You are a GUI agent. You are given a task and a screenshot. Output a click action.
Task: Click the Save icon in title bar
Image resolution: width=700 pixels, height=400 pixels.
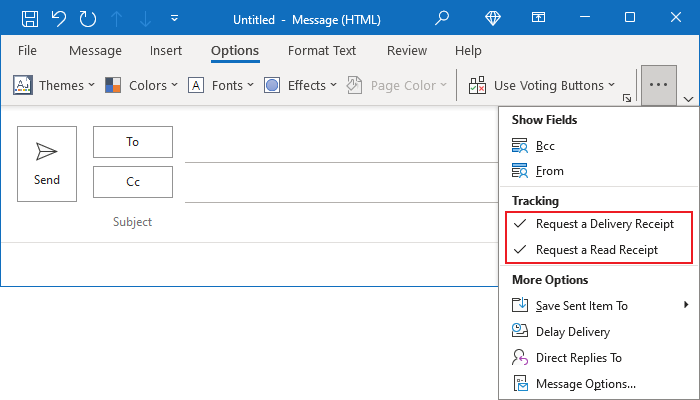30,19
